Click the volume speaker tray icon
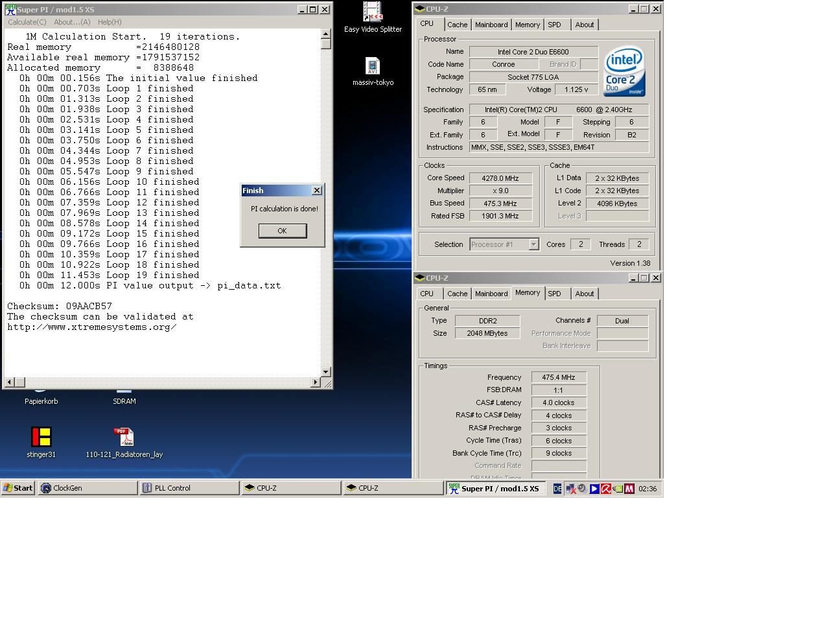This screenshot has height=630, width=840. pyautogui.click(x=582, y=489)
